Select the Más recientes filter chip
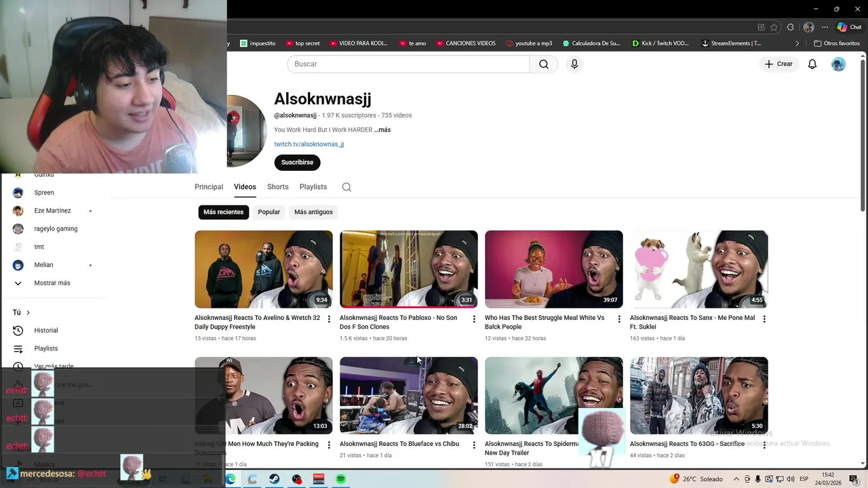The height and width of the screenshot is (488, 868). 223,212
